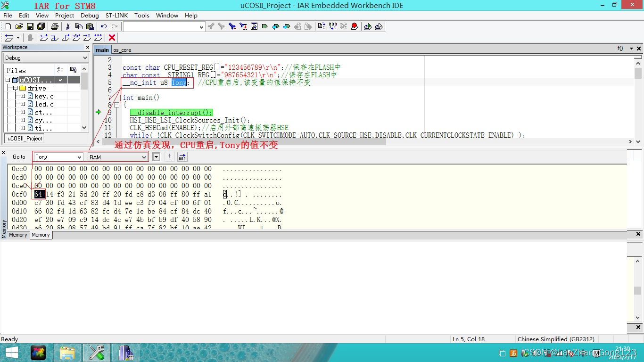Open the Toggle Breakpoint toolbar icon
644x362 pixels.
[354, 26]
